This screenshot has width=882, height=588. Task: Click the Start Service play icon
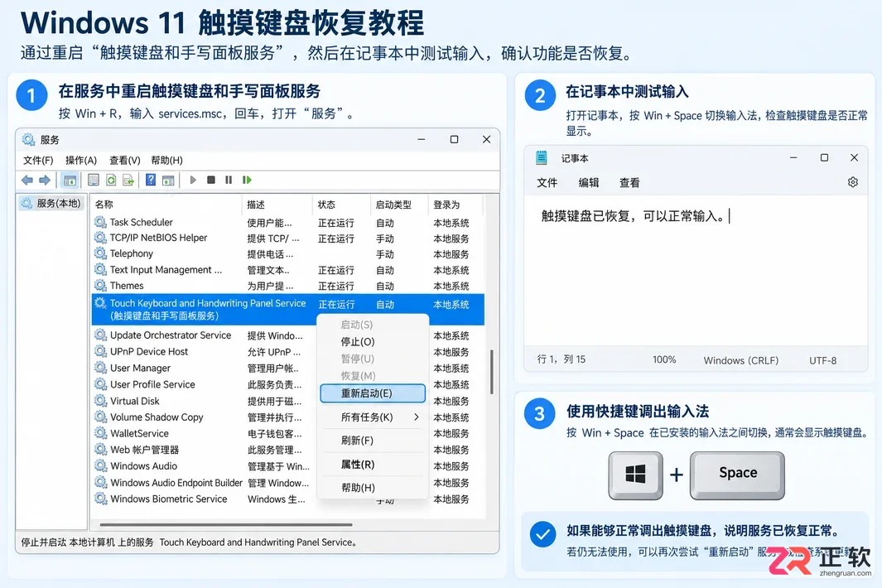(x=193, y=180)
